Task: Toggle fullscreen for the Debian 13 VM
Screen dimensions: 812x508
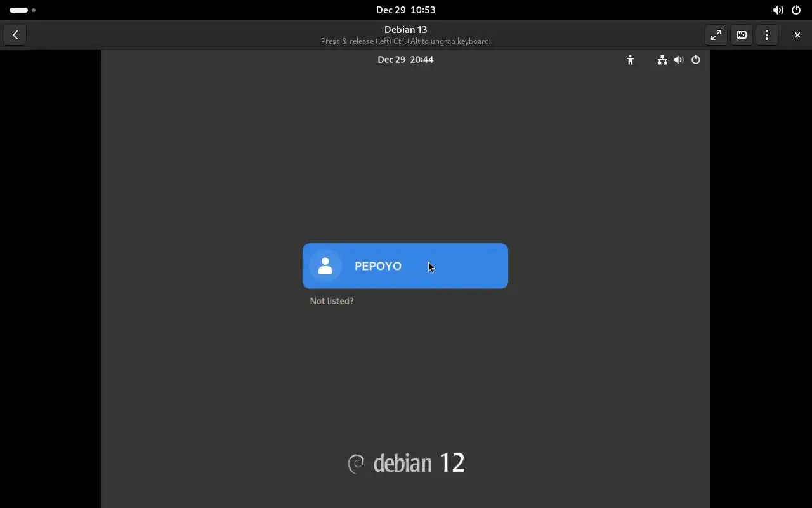Action: [x=716, y=35]
